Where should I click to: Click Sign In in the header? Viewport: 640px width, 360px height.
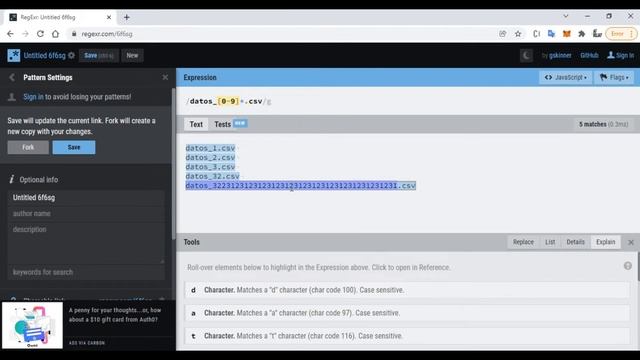[620, 56]
